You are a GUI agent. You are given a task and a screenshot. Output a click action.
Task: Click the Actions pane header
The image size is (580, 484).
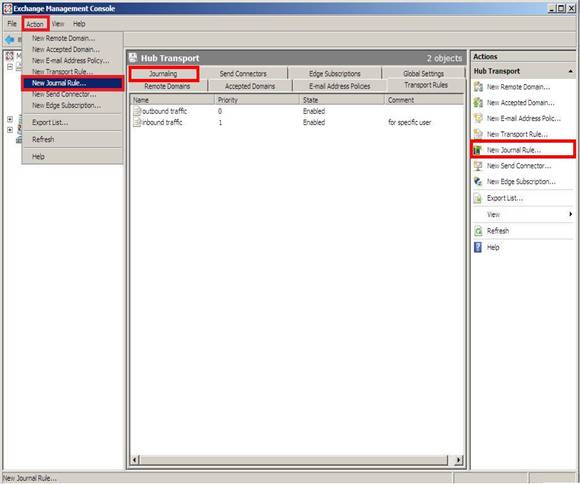(523, 57)
